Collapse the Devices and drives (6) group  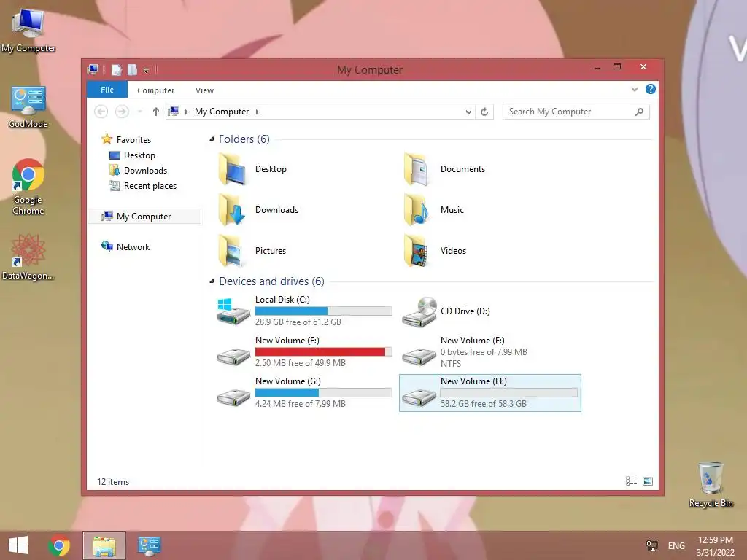tap(212, 281)
